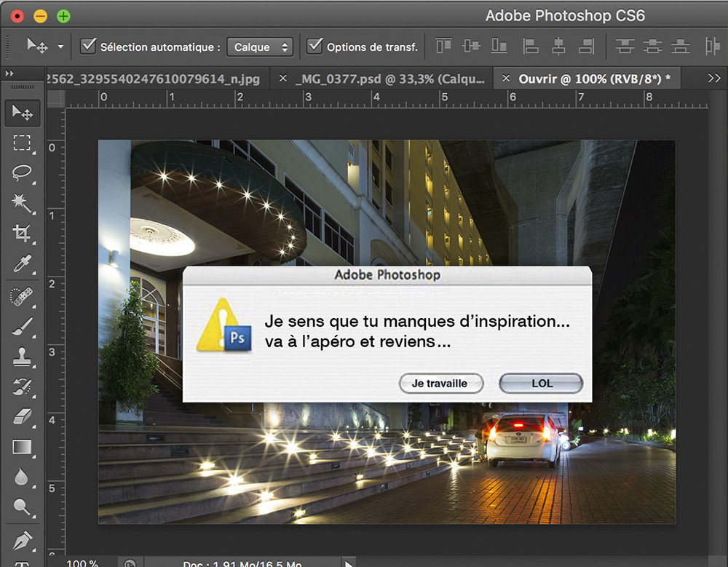Click the green zoom window button
Image resolution: width=728 pixels, height=567 pixels.
tap(63, 17)
